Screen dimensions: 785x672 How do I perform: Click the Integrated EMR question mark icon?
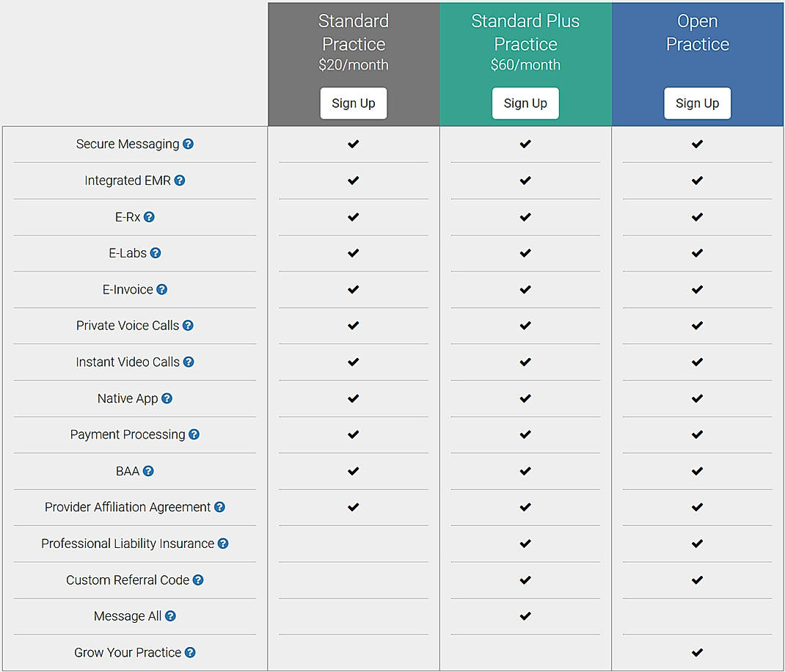point(180,180)
